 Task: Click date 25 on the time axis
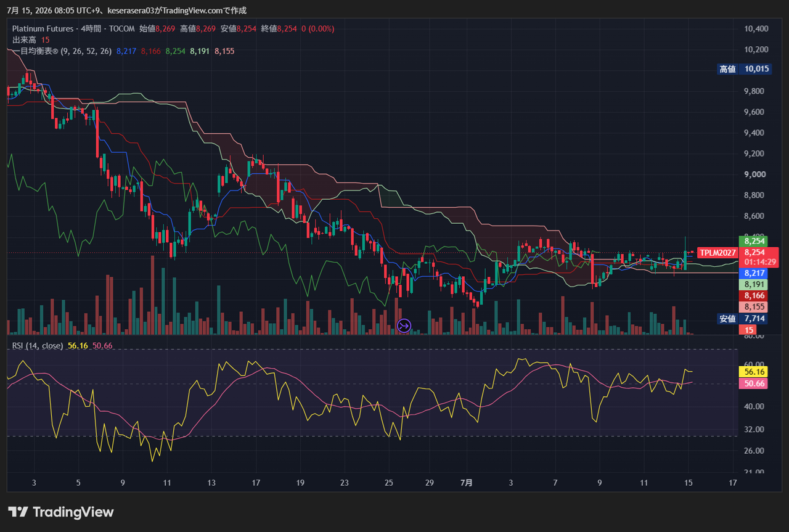tap(389, 483)
